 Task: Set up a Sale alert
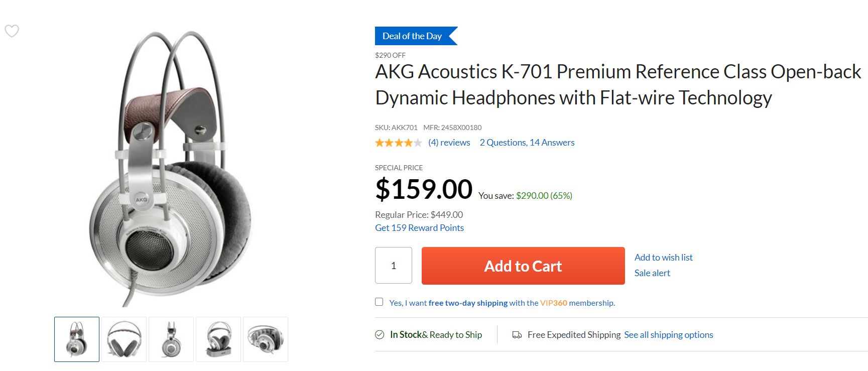652,273
